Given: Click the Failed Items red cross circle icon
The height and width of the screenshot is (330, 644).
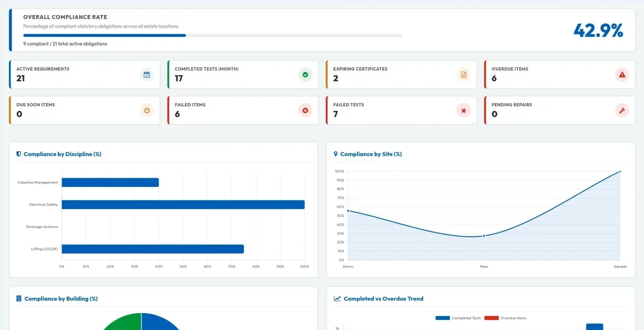Looking at the screenshot, I should click(x=305, y=110).
